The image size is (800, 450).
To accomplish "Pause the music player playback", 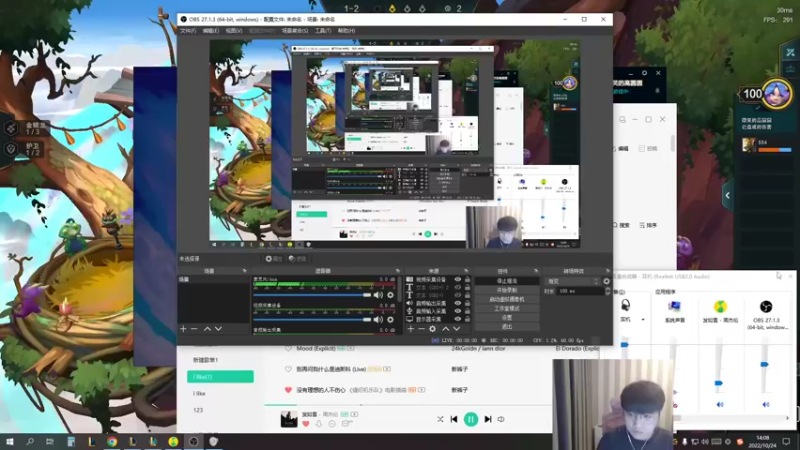I will (x=471, y=419).
